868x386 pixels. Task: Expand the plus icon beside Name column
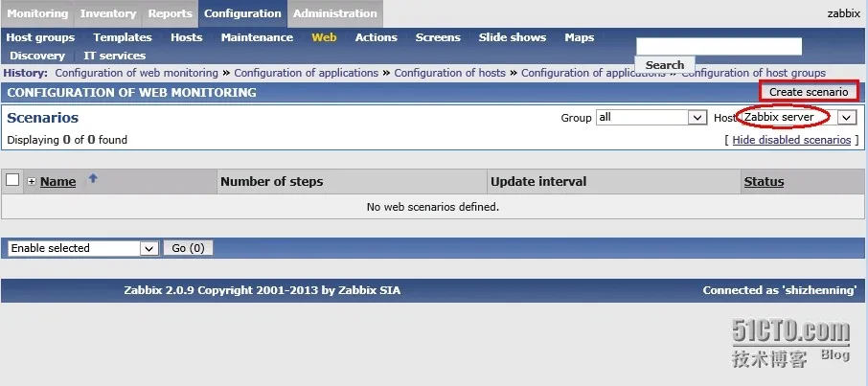(32, 182)
